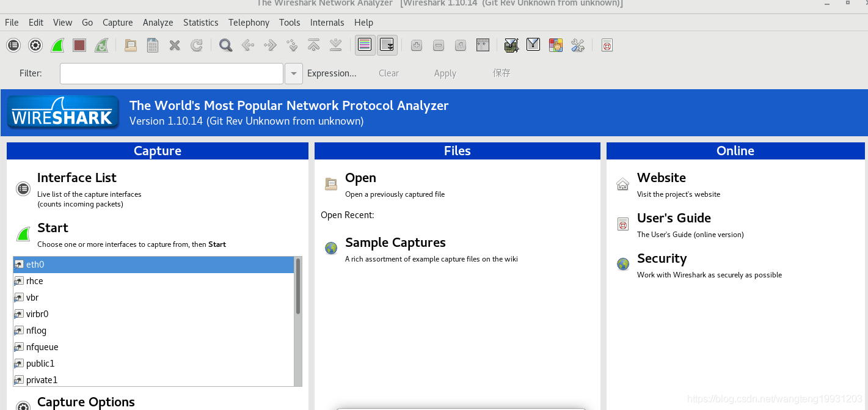Screen dimensions: 868x410
Task: Go forward in packet history arrow
Action: click(x=270, y=45)
